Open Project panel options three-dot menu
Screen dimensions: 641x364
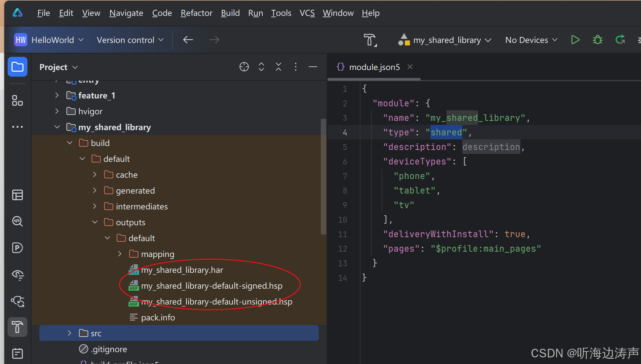296,67
